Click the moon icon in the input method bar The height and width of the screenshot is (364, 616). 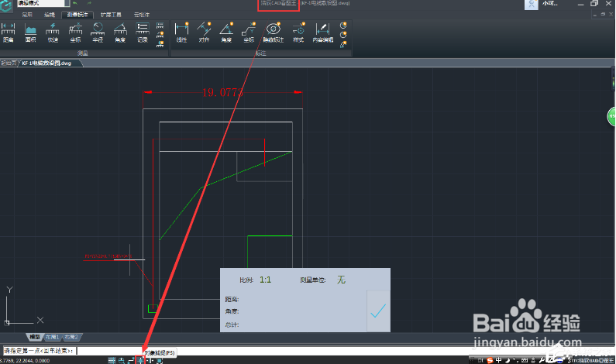tap(508, 360)
